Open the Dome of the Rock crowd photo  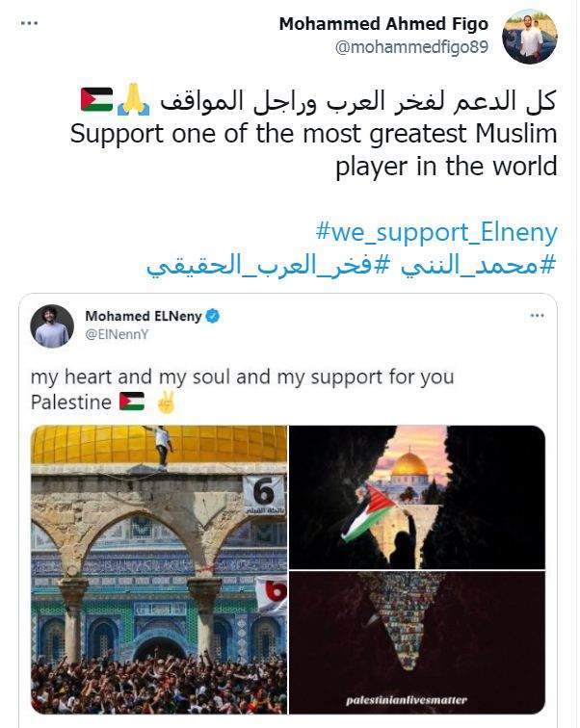[159, 570]
